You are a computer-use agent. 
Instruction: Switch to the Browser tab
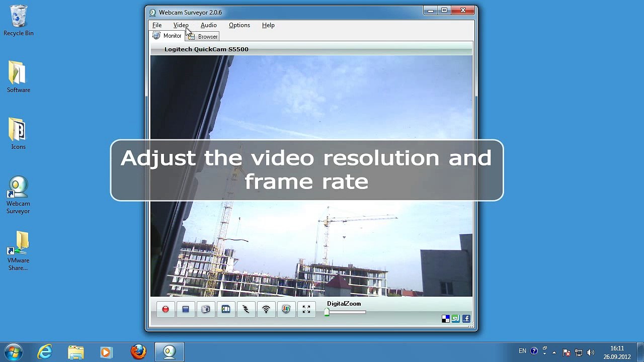[x=203, y=37]
